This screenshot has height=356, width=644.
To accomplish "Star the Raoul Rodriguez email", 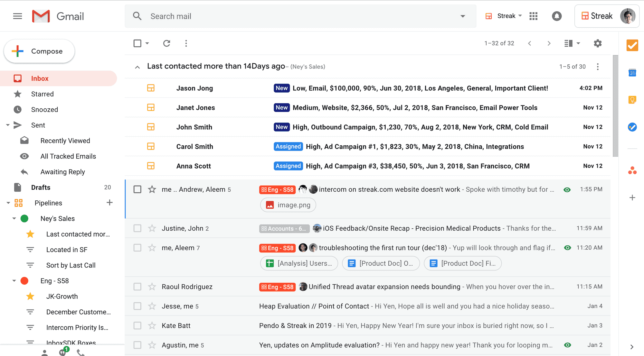I will coord(152,287).
